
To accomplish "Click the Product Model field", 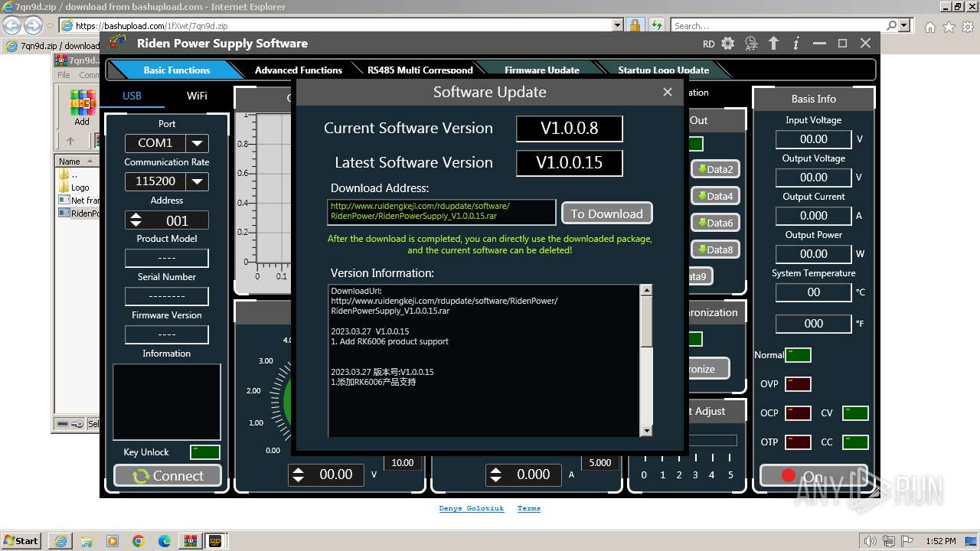I will tap(166, 258).
